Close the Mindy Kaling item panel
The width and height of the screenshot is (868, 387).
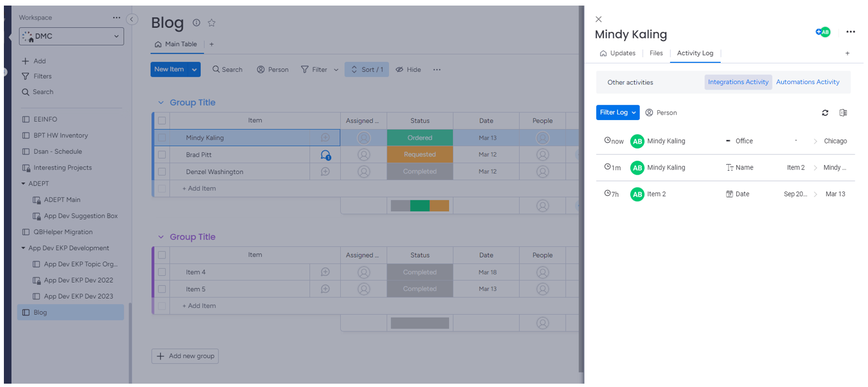598,19
